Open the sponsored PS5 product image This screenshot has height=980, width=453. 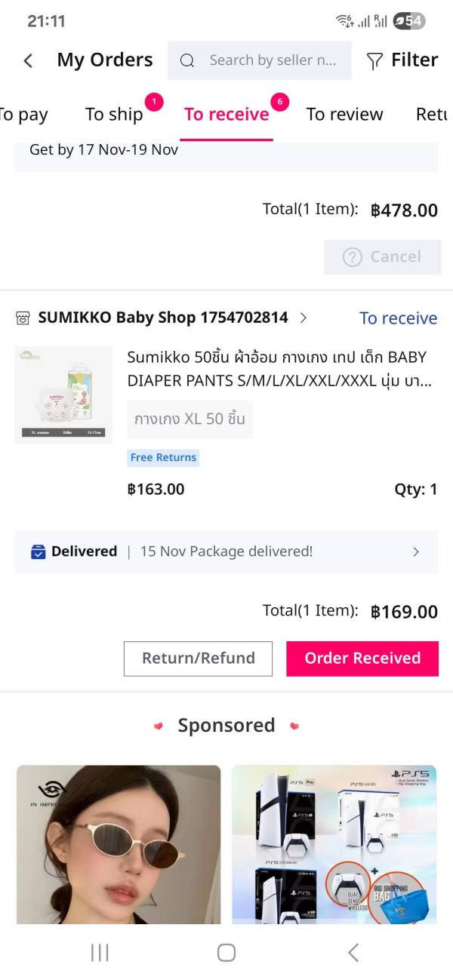[x=334, y=843]
